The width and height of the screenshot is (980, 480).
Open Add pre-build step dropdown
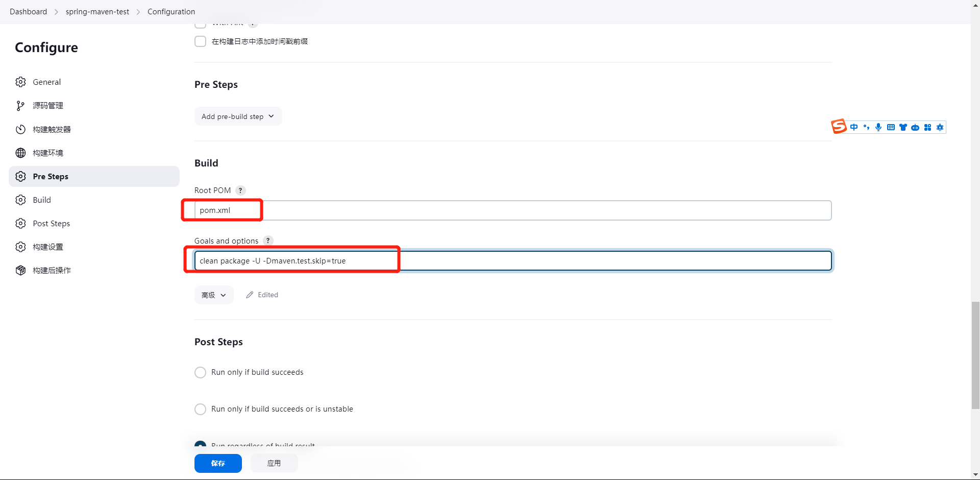pos(238,116)
